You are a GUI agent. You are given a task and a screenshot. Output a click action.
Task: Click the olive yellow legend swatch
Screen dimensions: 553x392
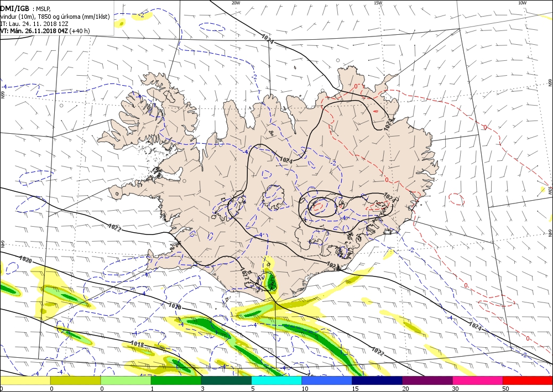(75, 380)
